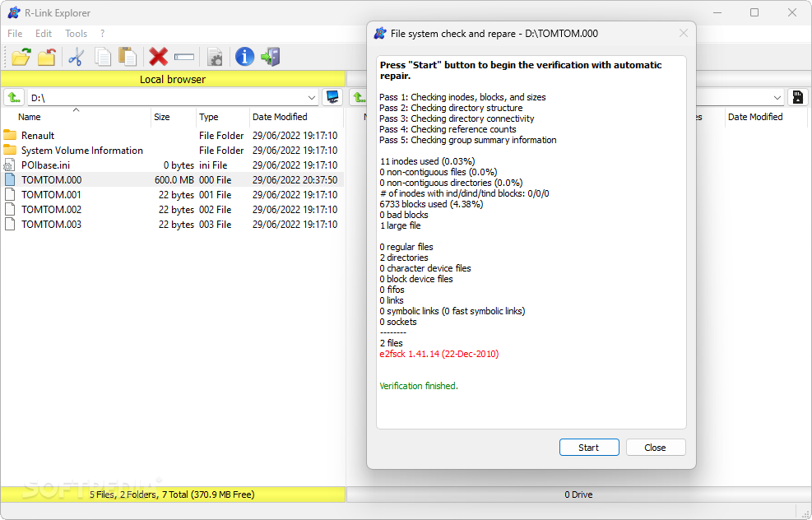
Task: Click the status bar file count text
Action: (x=172, y=494)
